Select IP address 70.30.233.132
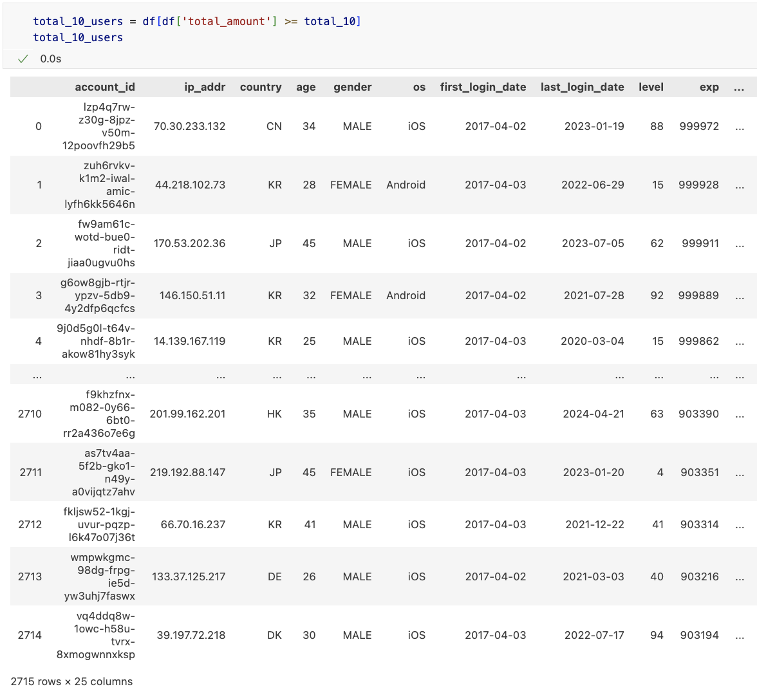757x700 pixels. tap(189, 126)
